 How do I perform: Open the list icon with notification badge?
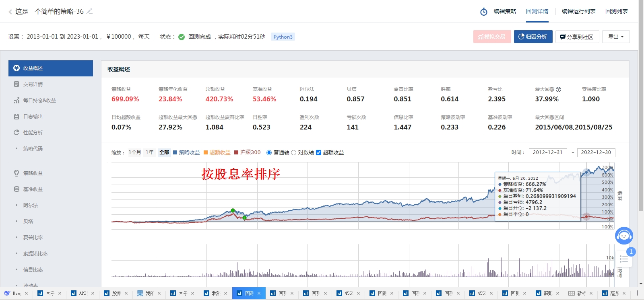tap(624, 259)
